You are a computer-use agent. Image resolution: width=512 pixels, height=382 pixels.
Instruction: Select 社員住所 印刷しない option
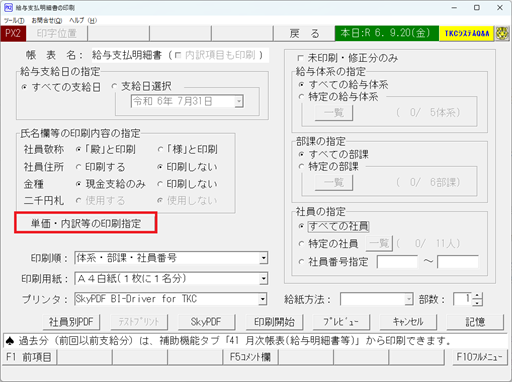coord(160,167)
